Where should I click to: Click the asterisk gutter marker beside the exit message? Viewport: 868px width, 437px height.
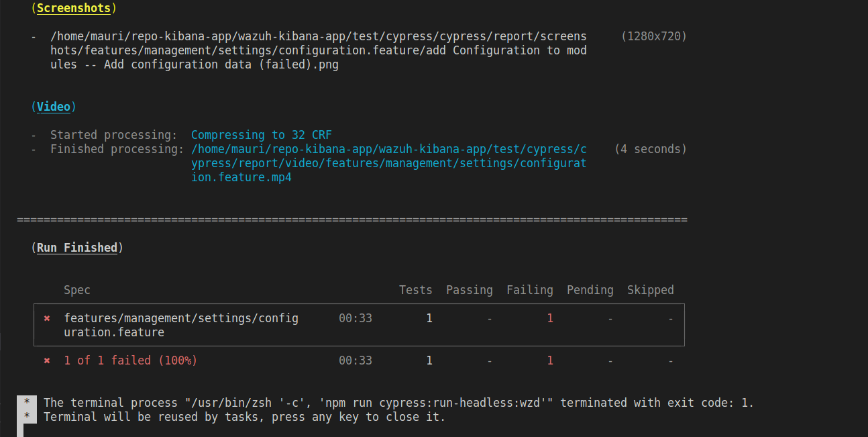(27, 402)
